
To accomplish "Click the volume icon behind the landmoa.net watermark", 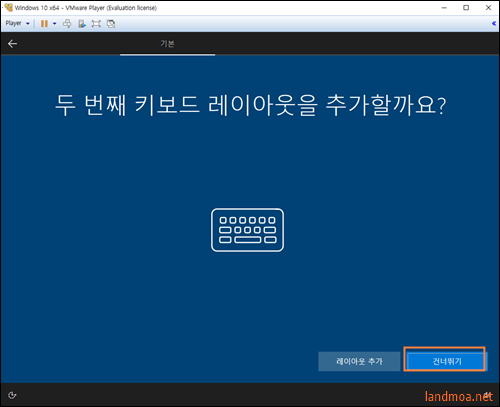I will click(x=487, y=395).
